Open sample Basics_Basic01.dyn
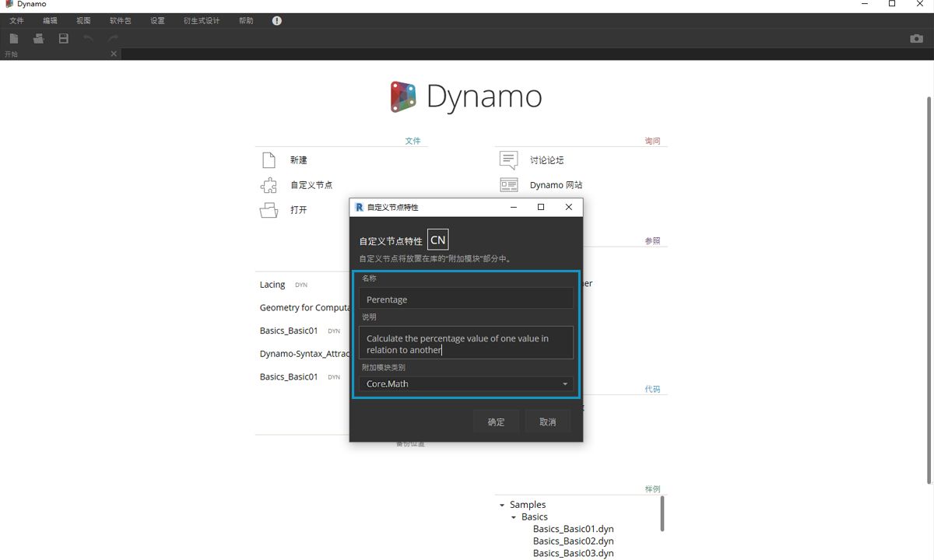Screen dimensions: 934x560 point(573,529)
